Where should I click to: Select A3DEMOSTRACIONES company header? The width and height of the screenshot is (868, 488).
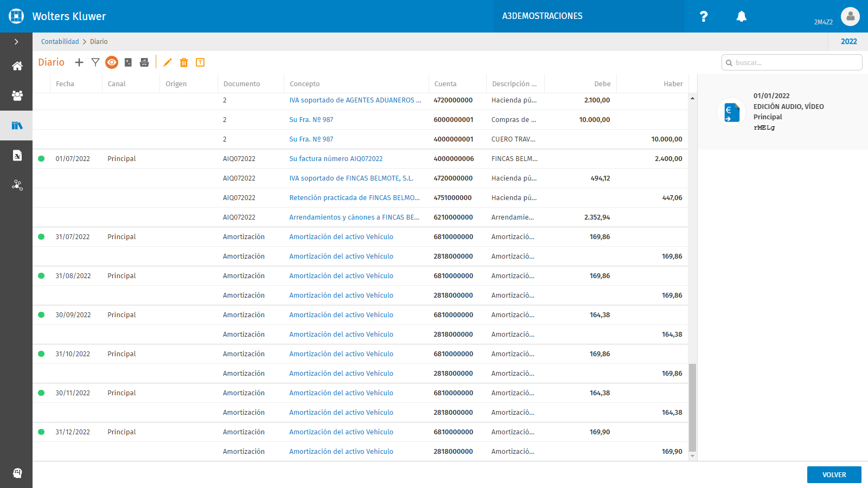(542, 16)
